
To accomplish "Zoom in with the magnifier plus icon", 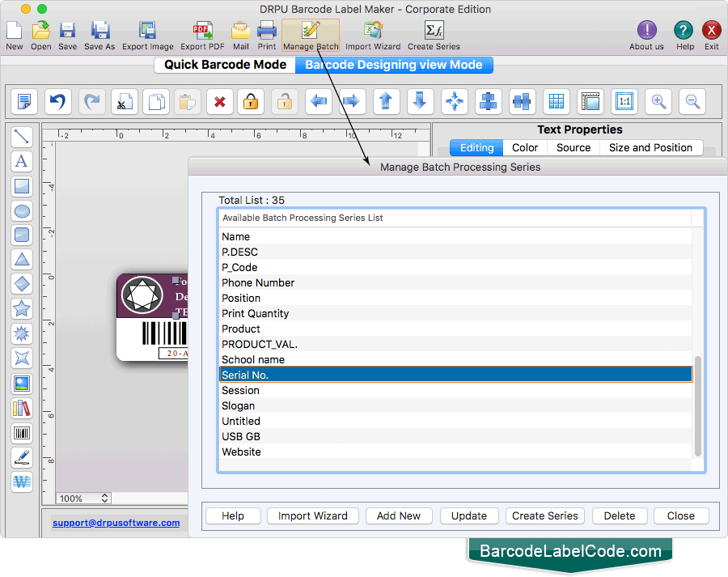I will [658, 101].
